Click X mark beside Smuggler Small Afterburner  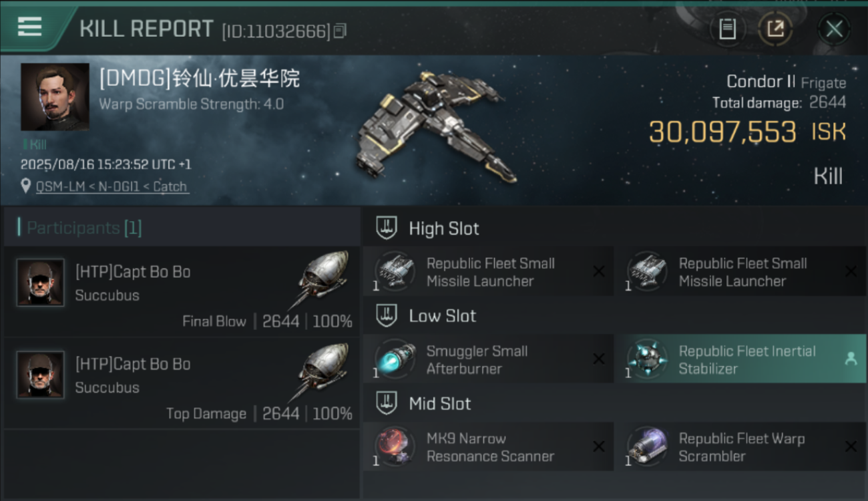click(599, 359)
